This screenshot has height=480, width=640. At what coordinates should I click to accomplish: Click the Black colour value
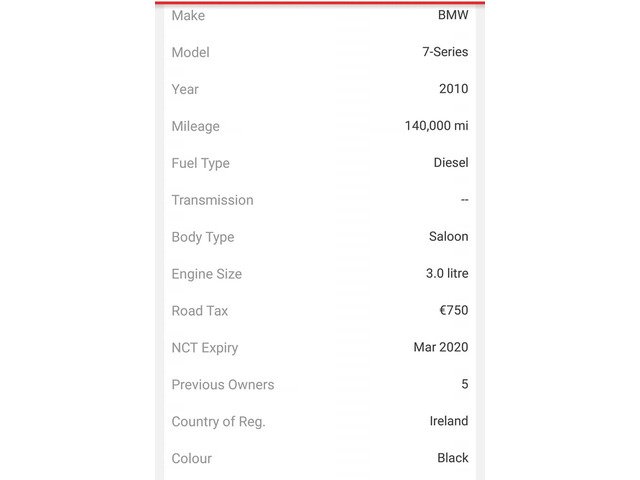[453, 458]
